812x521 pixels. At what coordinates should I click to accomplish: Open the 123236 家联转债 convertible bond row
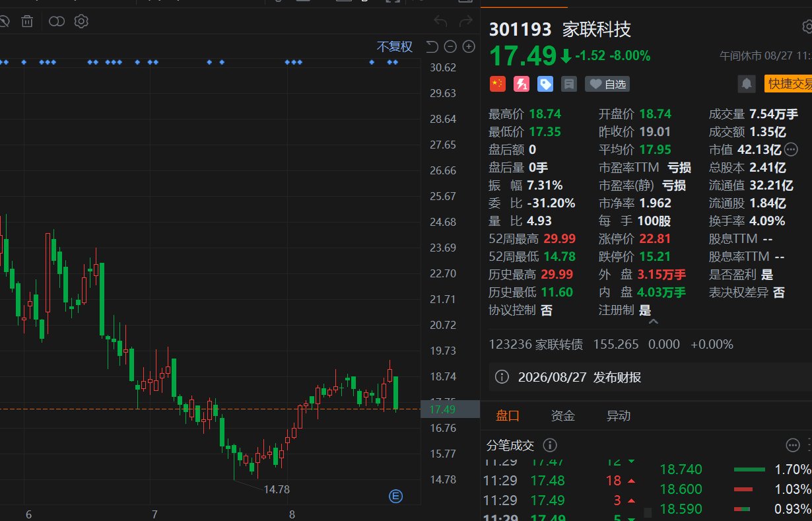tap(611, 345)
